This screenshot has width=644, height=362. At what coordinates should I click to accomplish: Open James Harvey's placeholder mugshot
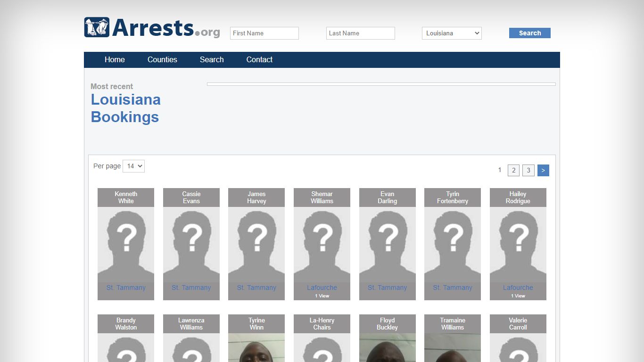[x=256, y=245]
